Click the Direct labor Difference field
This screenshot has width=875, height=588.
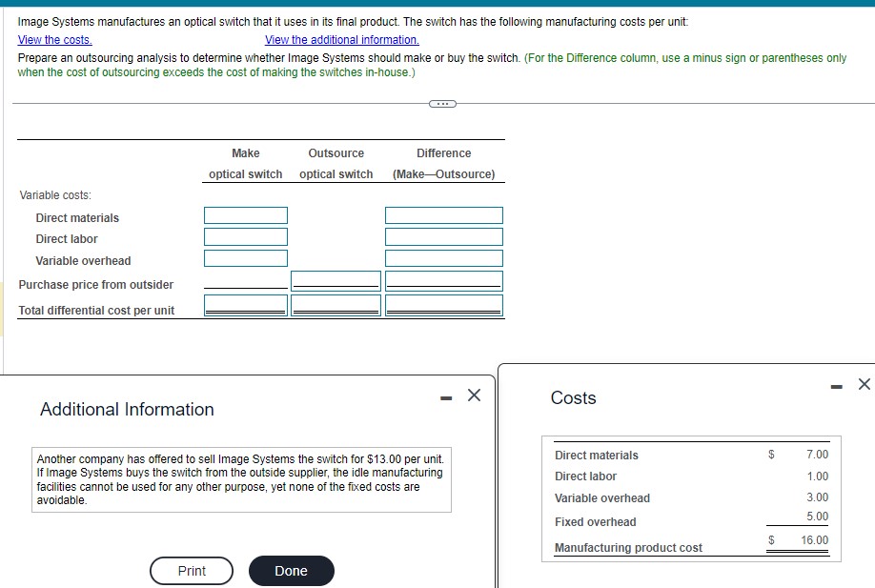click(443, 236)
